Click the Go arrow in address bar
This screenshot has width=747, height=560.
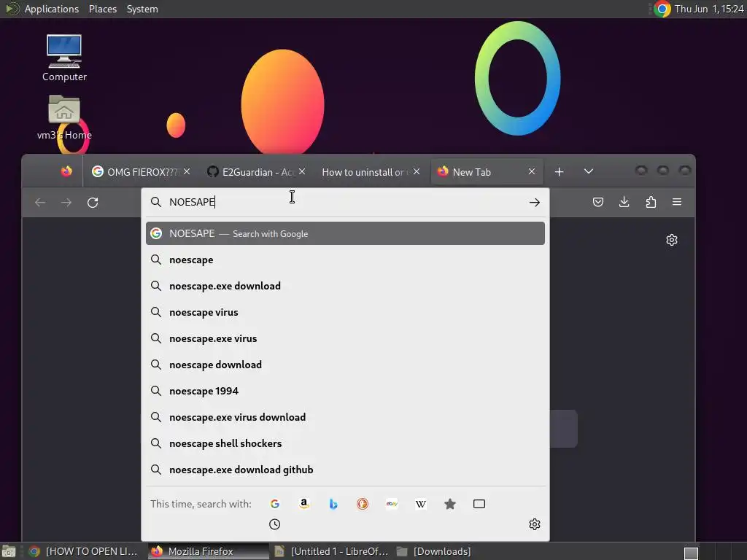535,203
